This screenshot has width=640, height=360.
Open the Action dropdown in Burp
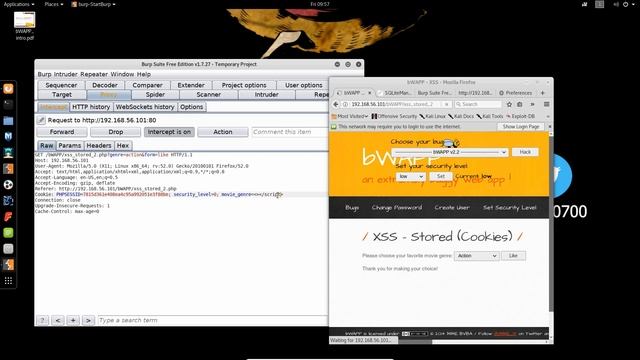(222, 132)
